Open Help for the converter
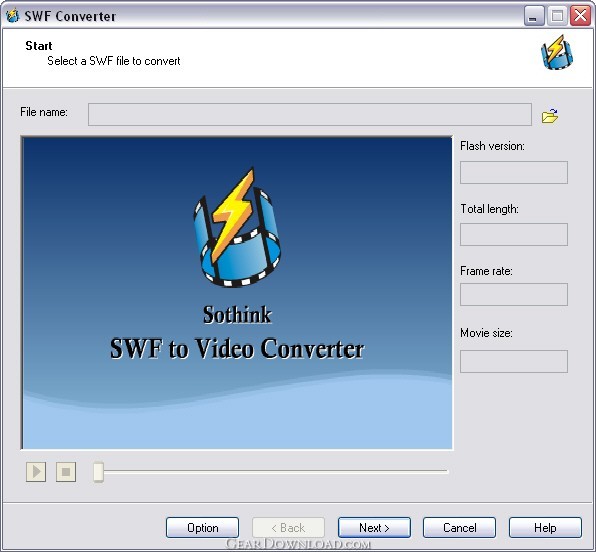Viewport: 596px width, 552px height. [x=545, y=528]
